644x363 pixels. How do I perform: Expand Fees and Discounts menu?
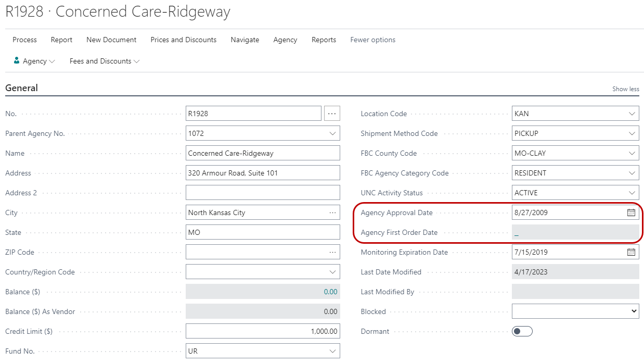pos(104,61)
